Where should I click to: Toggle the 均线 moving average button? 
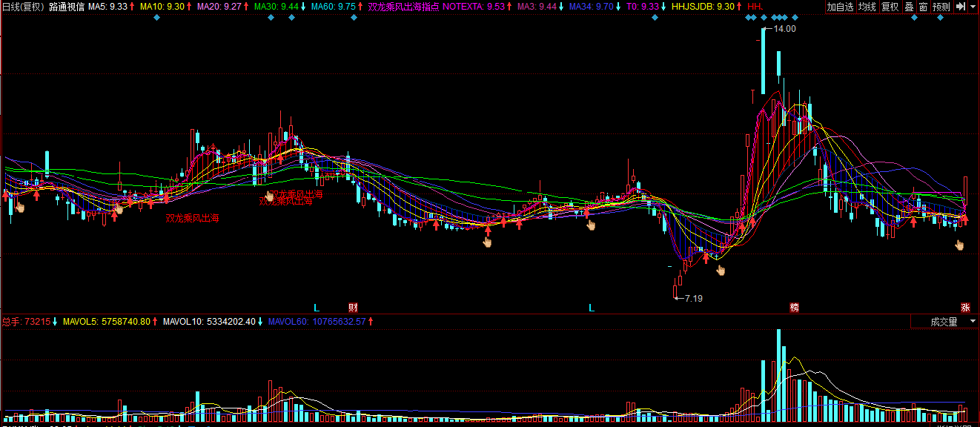867,7
